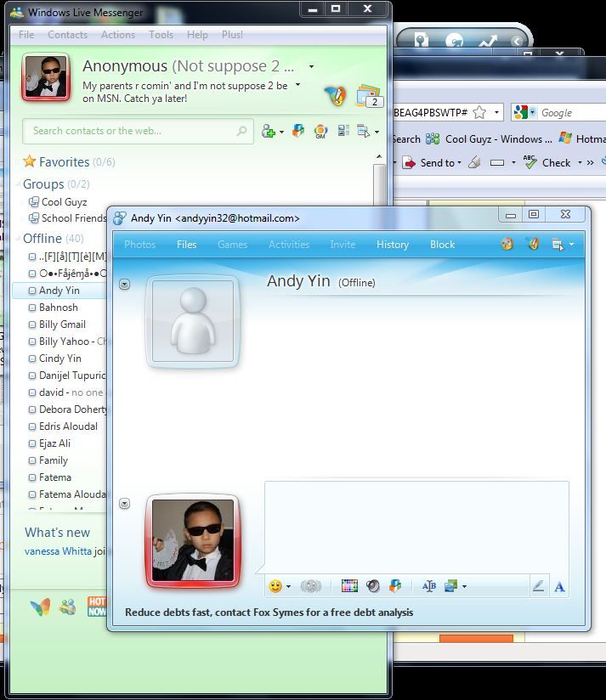
Task: Open the Show menu dropdown in conversation window
Action: (572, 245)
